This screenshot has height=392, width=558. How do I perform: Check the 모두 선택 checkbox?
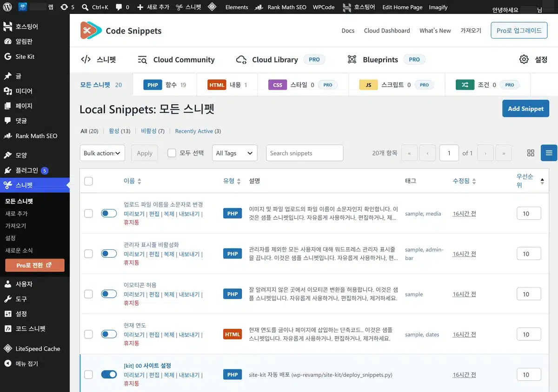click(172, 153)
